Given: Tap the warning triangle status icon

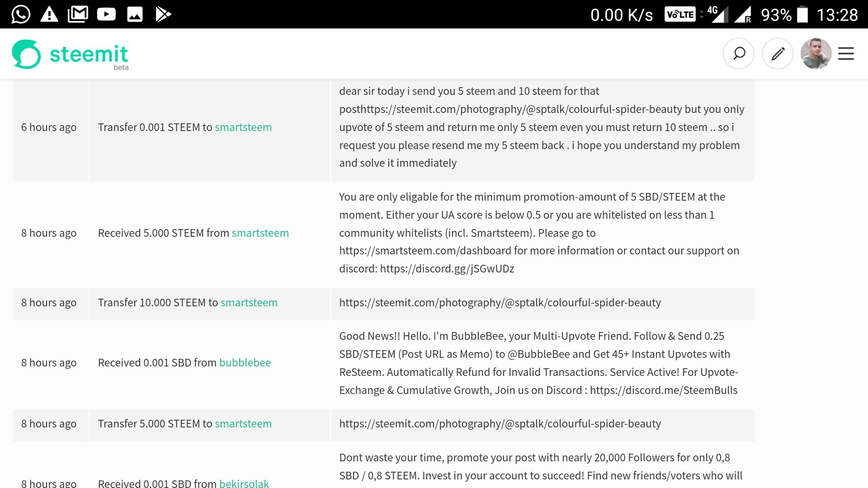Looking at the screenshot, I should (x=49, y=14).
